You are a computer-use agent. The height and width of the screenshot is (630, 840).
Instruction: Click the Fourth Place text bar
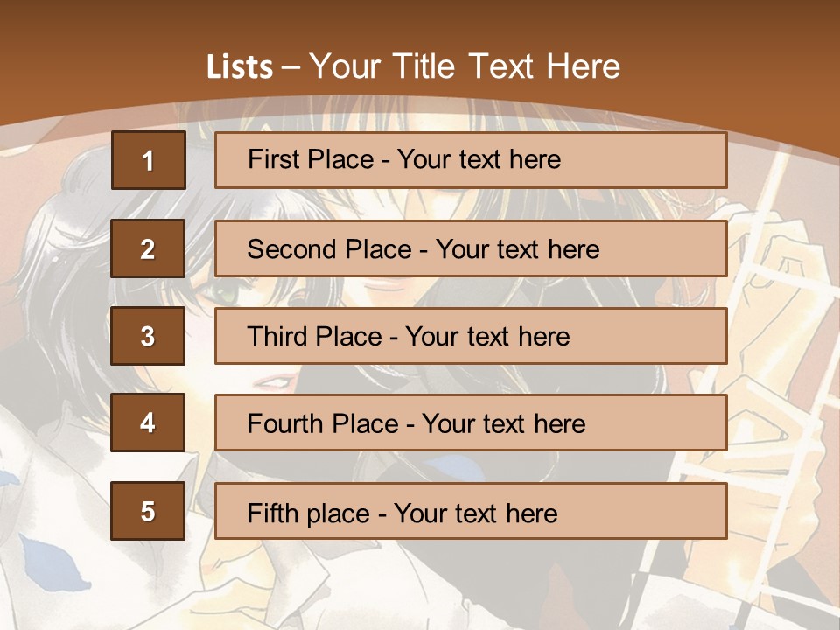pos(471,423)
